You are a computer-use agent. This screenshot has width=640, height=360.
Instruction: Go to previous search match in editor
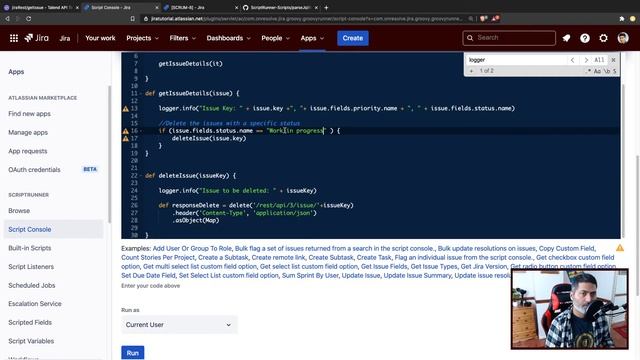(572, 60)
